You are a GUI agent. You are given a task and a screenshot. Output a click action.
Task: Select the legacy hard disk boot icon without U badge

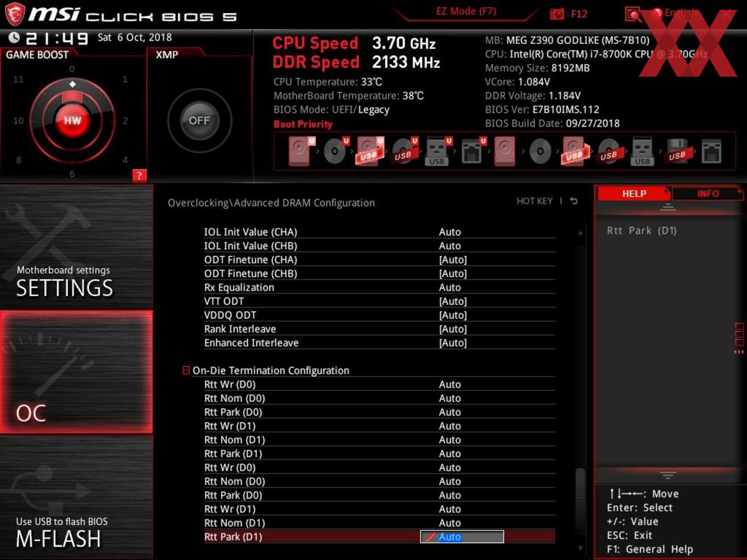point(505,151)
